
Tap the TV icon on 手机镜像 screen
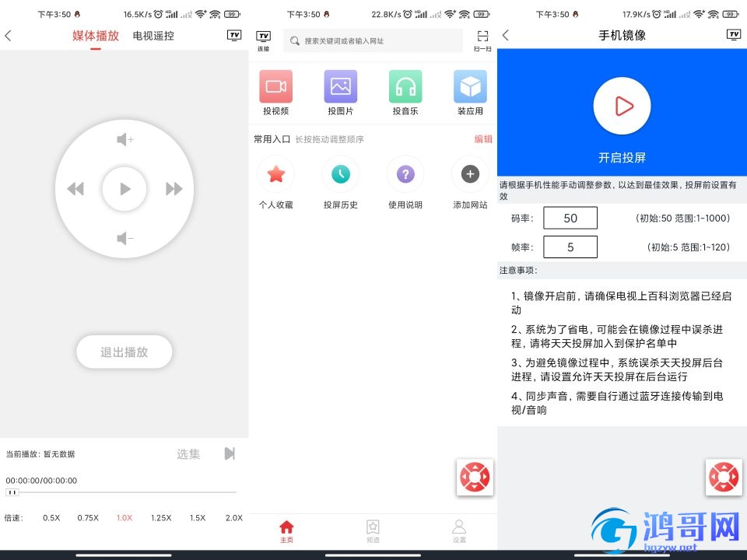pyautogui.click(x=734, y=35)
